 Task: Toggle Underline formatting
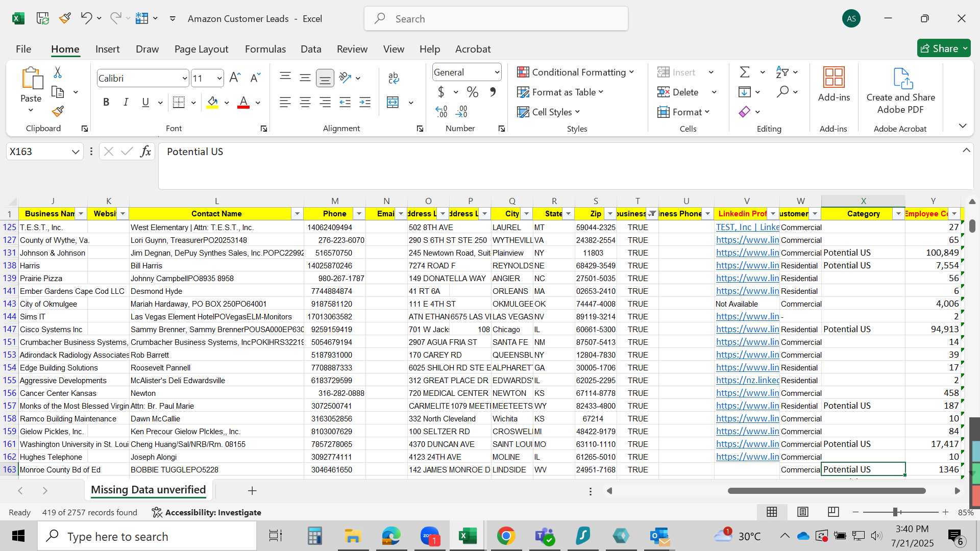point(145,102)
